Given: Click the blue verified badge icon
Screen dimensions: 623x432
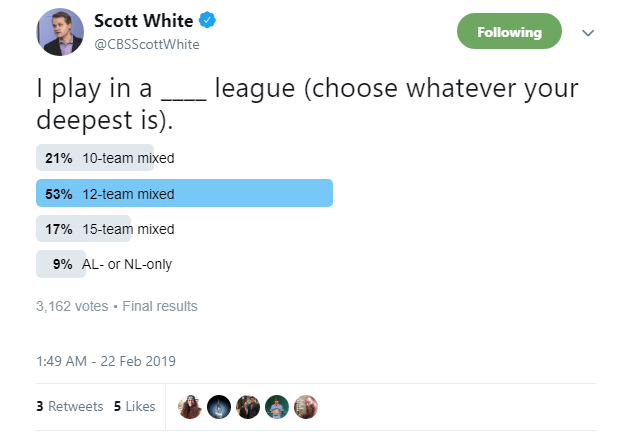Looking at the screenshot, I should click(207, 21).
